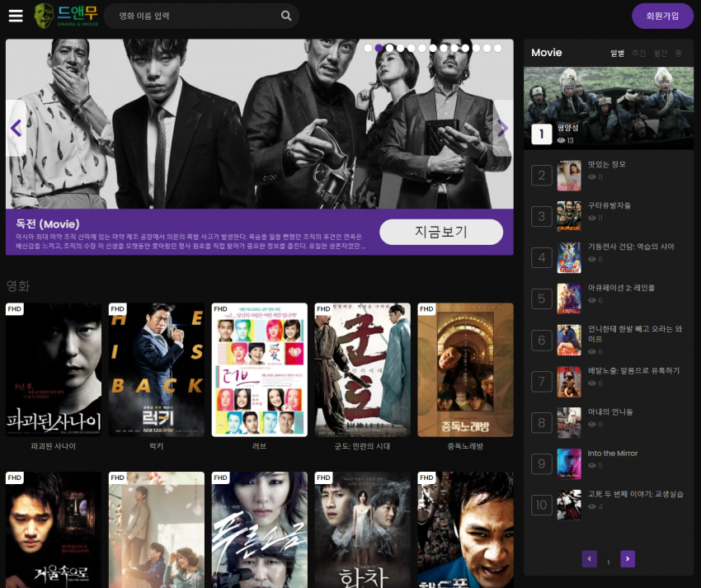
Task: Click the 군도: 민란의 시대 caption text
Action: (363, 446)
